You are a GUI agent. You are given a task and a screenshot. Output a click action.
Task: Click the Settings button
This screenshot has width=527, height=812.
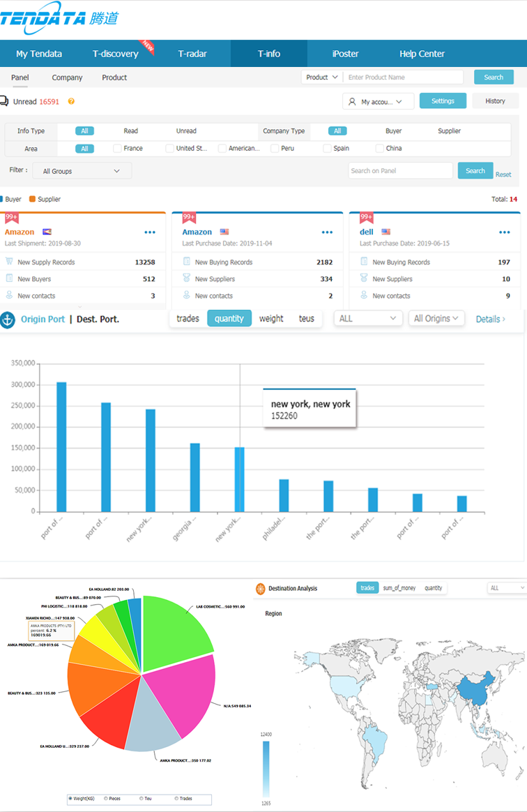click(443, 101)
